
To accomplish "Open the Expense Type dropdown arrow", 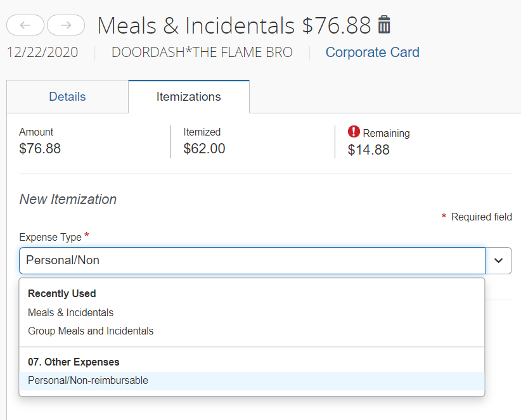I will (498, 260).
